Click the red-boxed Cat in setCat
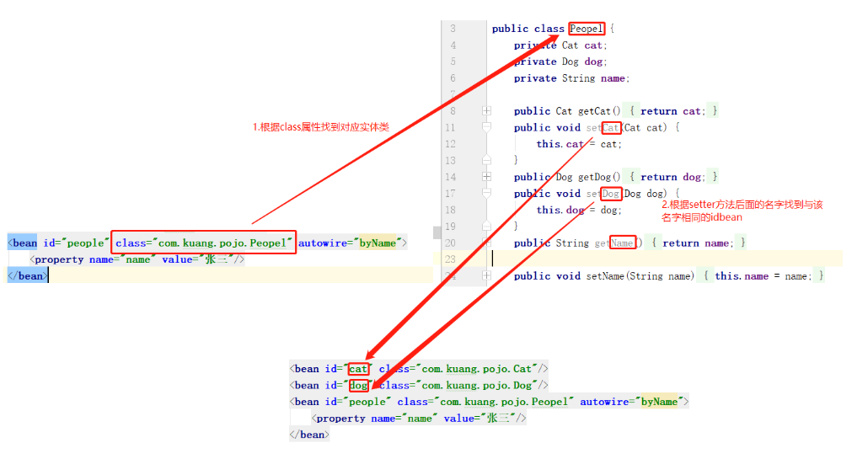 tap(611, 128)
